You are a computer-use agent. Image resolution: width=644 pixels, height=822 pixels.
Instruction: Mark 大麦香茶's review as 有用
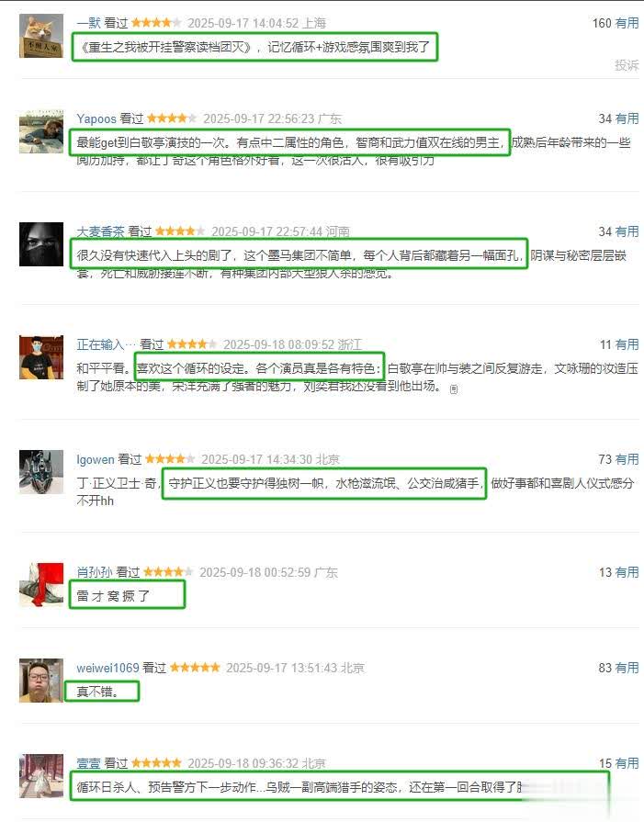click(x=627, y=231)
